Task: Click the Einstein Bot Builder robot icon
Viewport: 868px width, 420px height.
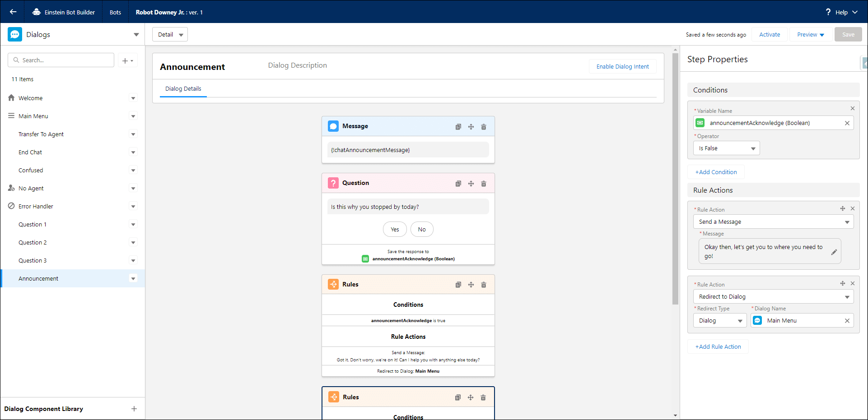Action: click(x=37, y=12)
